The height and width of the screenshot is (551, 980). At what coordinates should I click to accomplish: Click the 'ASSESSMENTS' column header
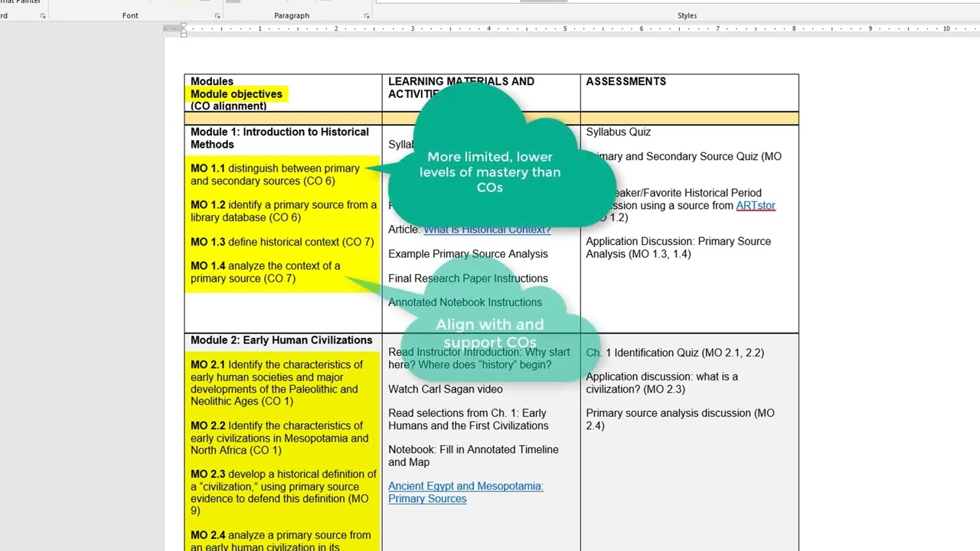pyautogui.click(x=626, y=81)
